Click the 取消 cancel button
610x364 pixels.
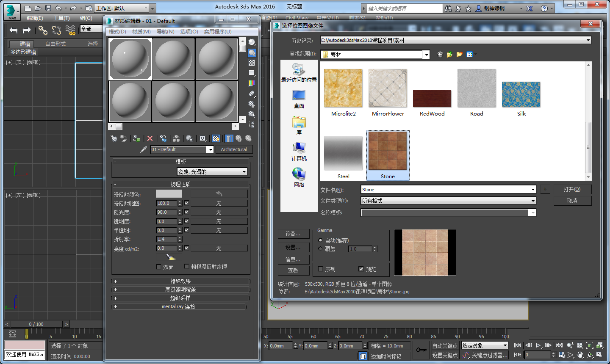pyautogui.click(x=572, y=201)
